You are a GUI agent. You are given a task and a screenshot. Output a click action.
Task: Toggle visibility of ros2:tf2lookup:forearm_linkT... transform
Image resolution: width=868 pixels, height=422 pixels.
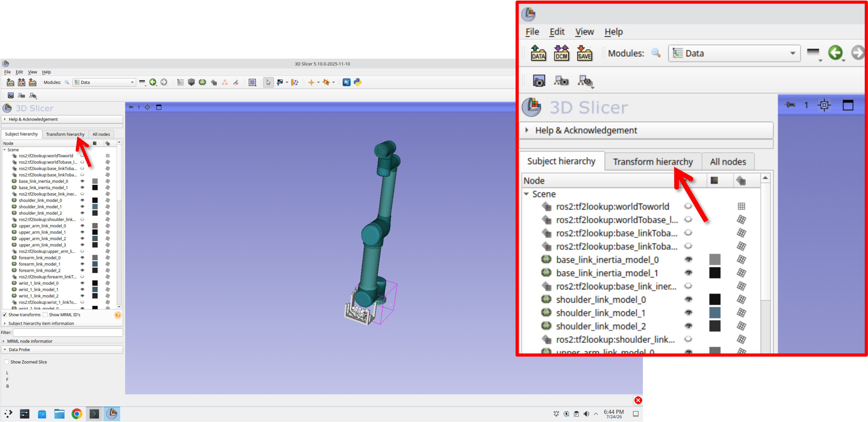coord(82,277)
